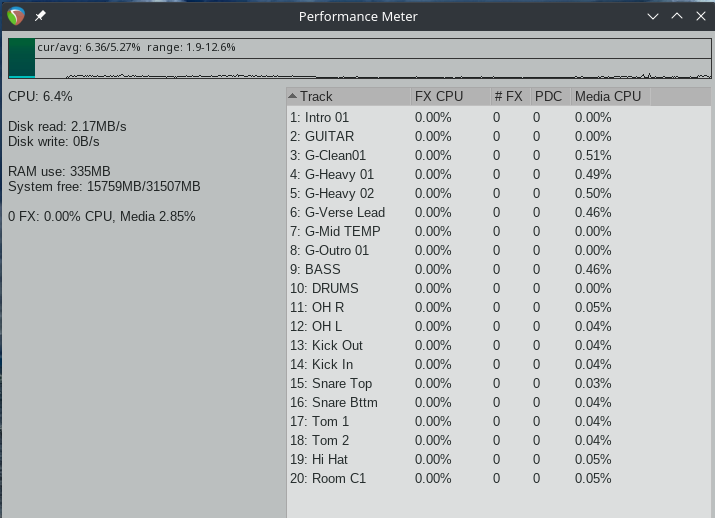Image resolution: width=715 pixels, height=518 pixels.
Task: Select the 15: Snare Top row
Action: point(499,383)
